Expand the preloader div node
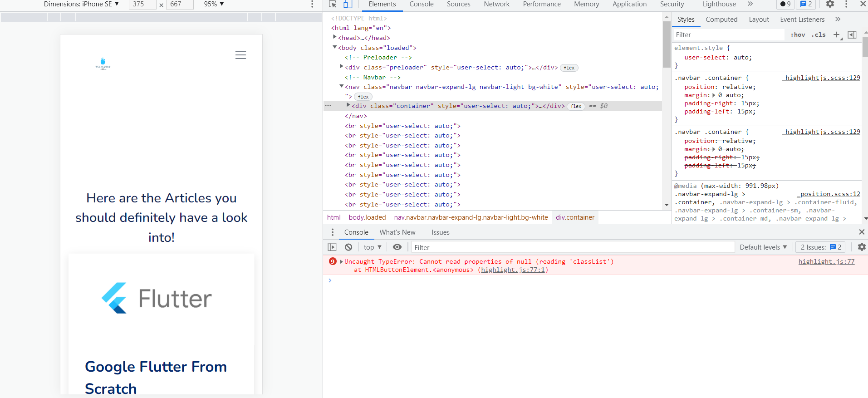 342,67
